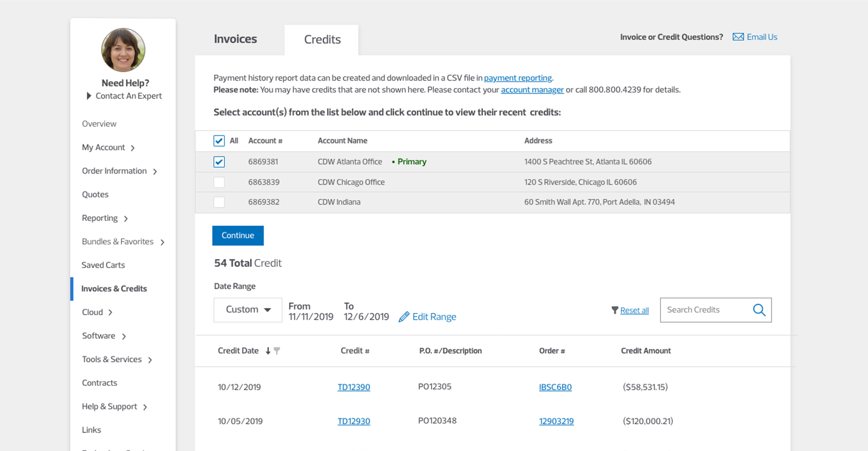868x451 pixels.
Task: Click the Address column header
Action: point(538,141)
